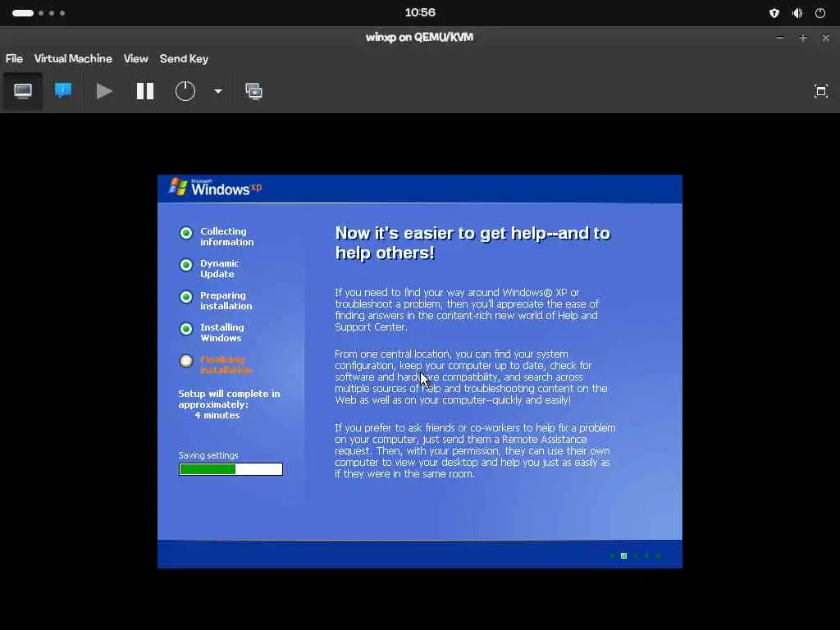The height and width of the screenshot is (630, 840).
Task: Show the graphical console view
Action: pyautogui.click(x=22, y=91)
